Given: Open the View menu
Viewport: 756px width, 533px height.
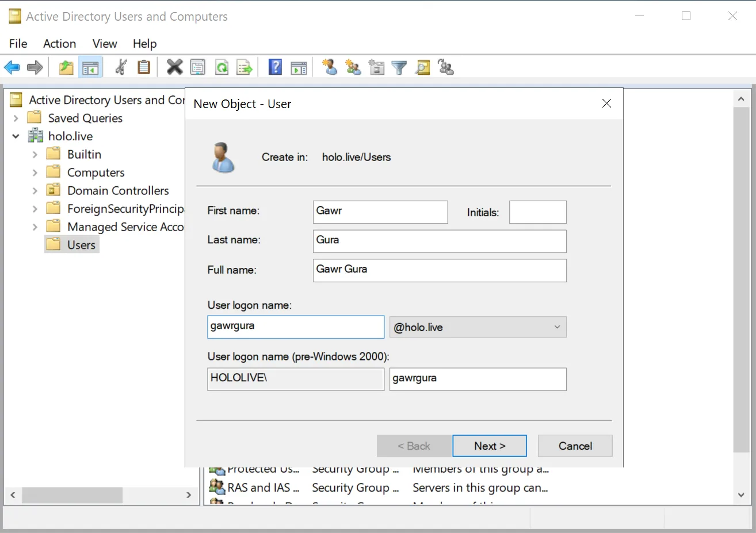Looking at the screenshot, I should (x=105, y=44).
